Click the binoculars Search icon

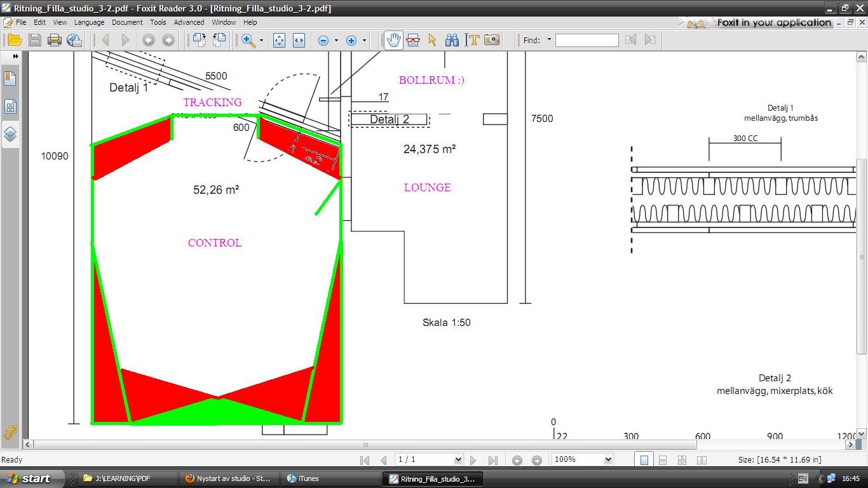click(452, 40)
